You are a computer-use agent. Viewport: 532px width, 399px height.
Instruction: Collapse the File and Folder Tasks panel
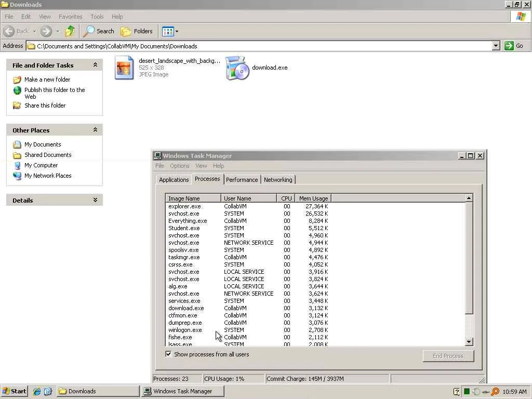point(96,65)
